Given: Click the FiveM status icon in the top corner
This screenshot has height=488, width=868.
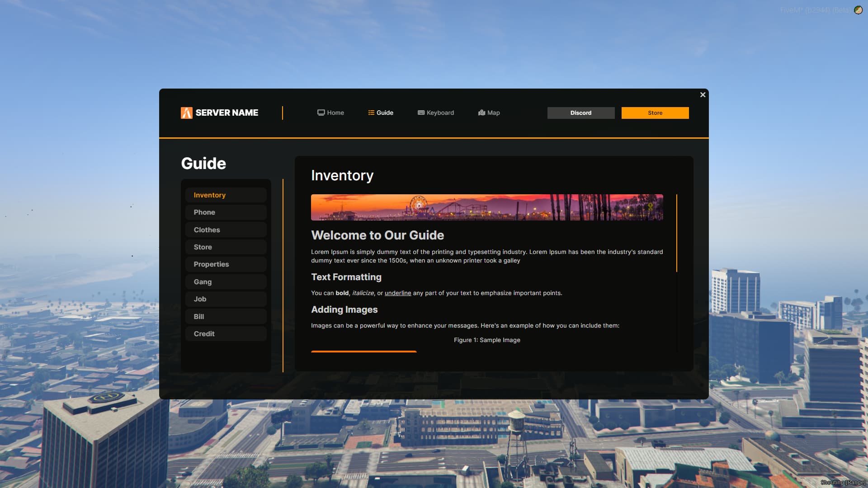Looking at the screenshot, I should pos(858,10).
